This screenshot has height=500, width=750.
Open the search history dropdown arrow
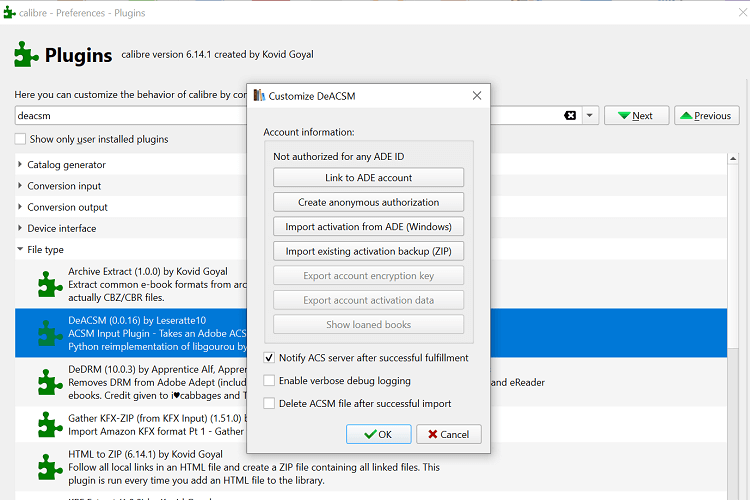[590, 115]
